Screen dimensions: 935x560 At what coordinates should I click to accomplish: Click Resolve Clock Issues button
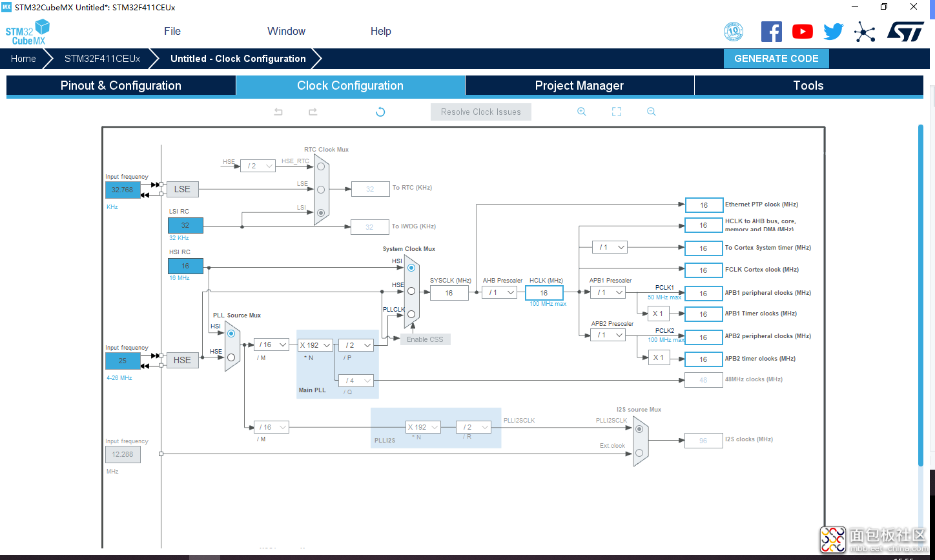tap(481, 112)
